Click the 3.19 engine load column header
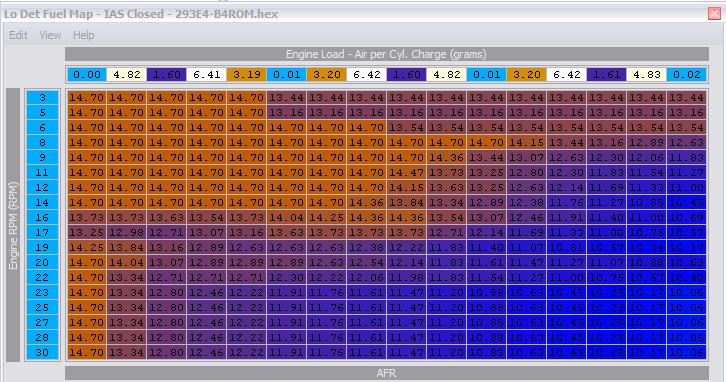 click(247, 75)
